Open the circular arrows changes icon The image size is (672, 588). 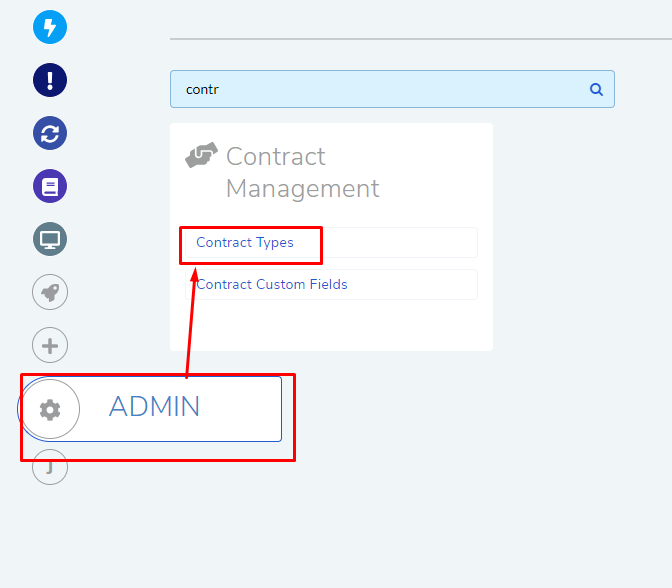click(50, 133)
